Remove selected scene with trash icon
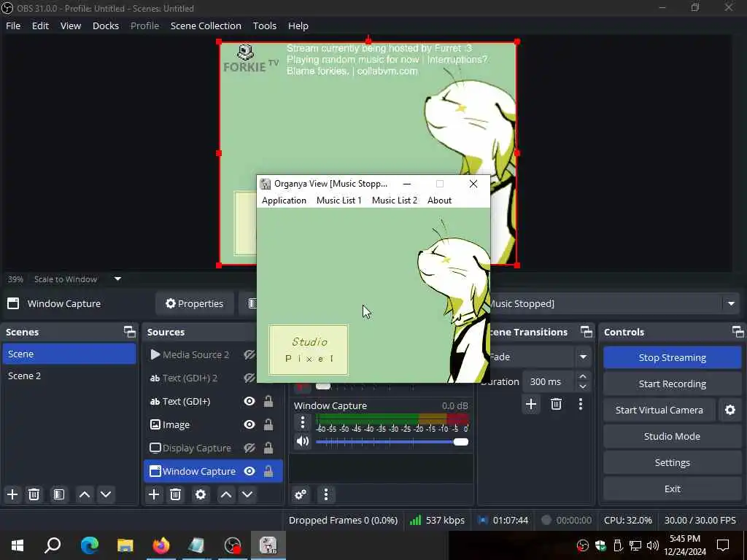Screen dimensions: 747x560 click(34, 494)
